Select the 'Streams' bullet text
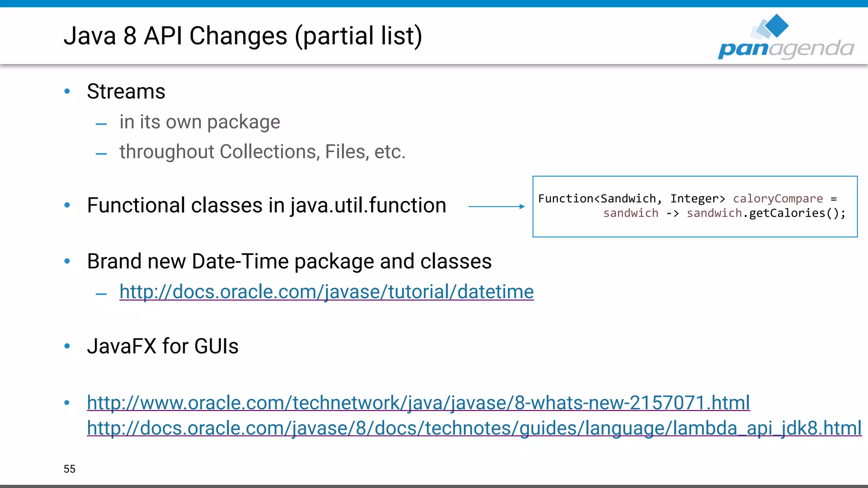868x488 pixels. point(126,91)
